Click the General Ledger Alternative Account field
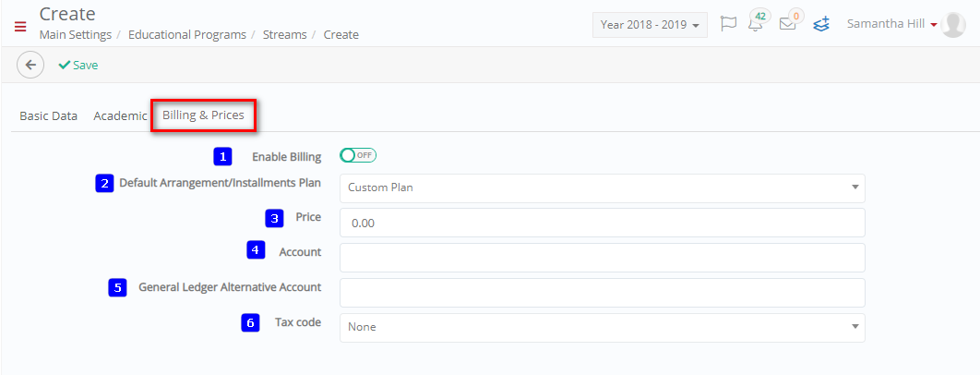Screen dimensions: 980x375 point(602,293)
